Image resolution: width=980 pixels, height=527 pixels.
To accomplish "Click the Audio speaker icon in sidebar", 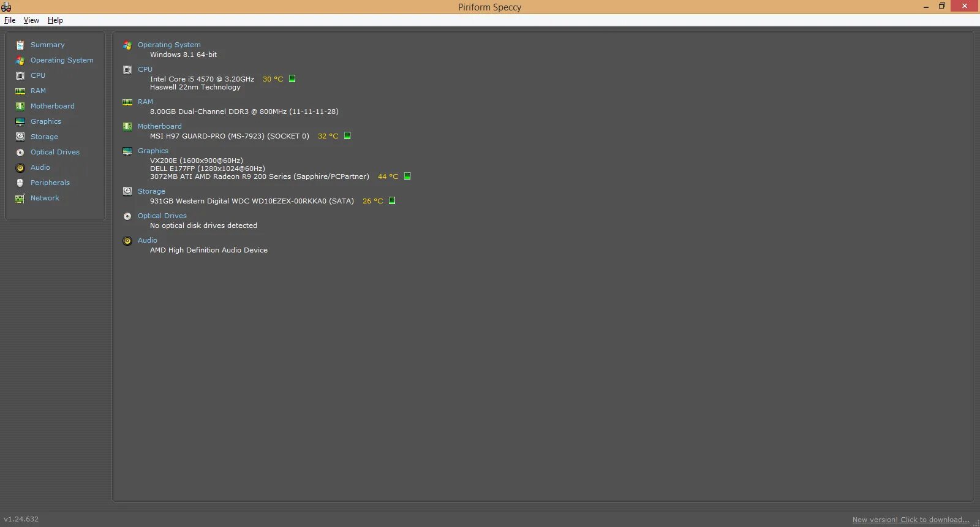I will tap(20, 167).
